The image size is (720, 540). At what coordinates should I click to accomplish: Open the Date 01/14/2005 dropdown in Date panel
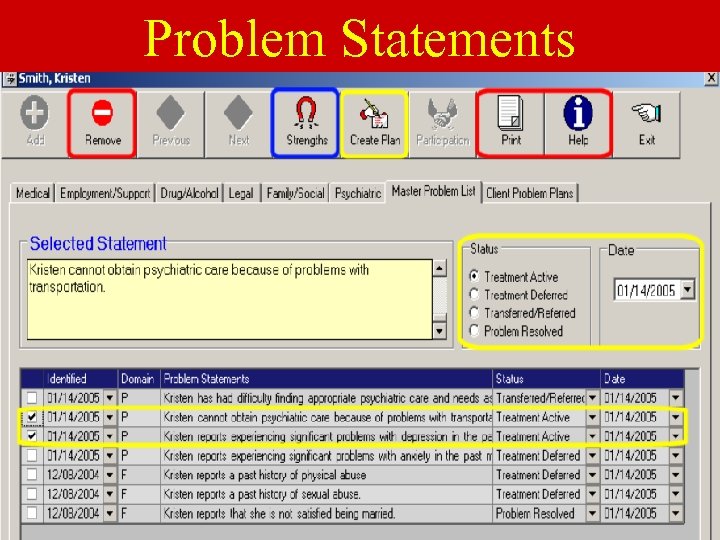pyautogui.click(x=687, y=290)
